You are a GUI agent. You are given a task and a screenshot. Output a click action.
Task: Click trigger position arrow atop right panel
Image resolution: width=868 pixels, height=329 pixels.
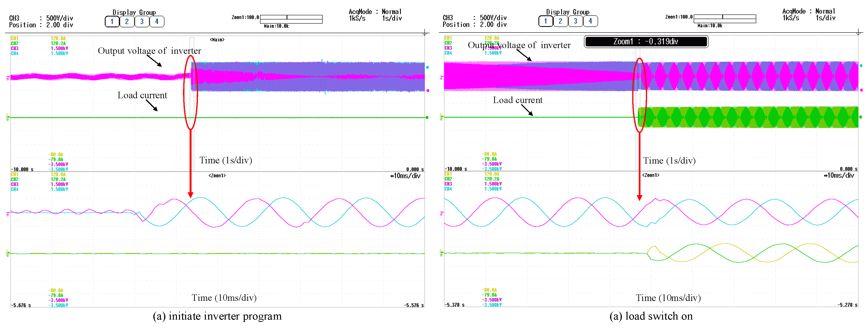click(x=859, y=32)
